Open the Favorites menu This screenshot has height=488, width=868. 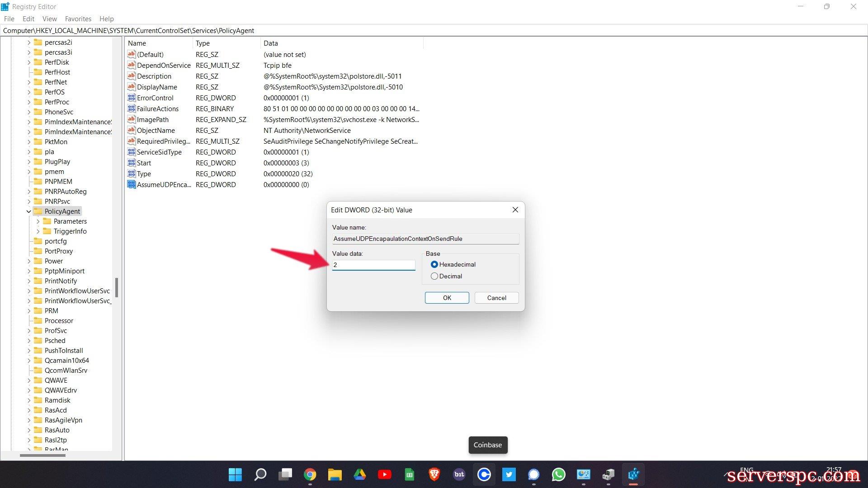(78, 19)
